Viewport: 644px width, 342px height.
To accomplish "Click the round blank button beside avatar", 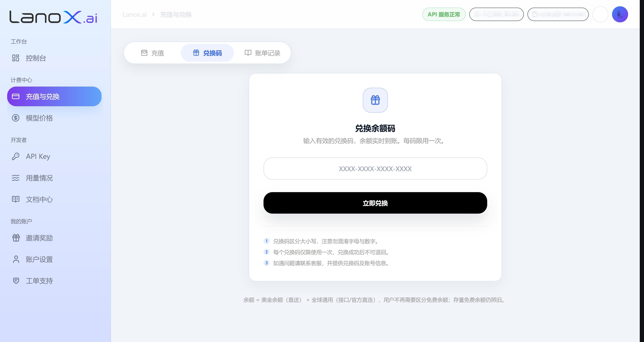I will [600, 14].
